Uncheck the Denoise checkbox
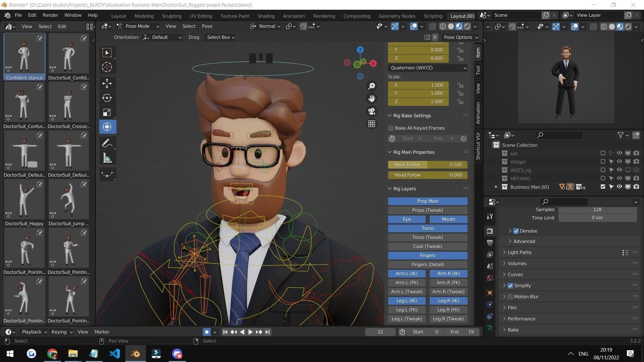Screen dimensions: 644x362 516,231
